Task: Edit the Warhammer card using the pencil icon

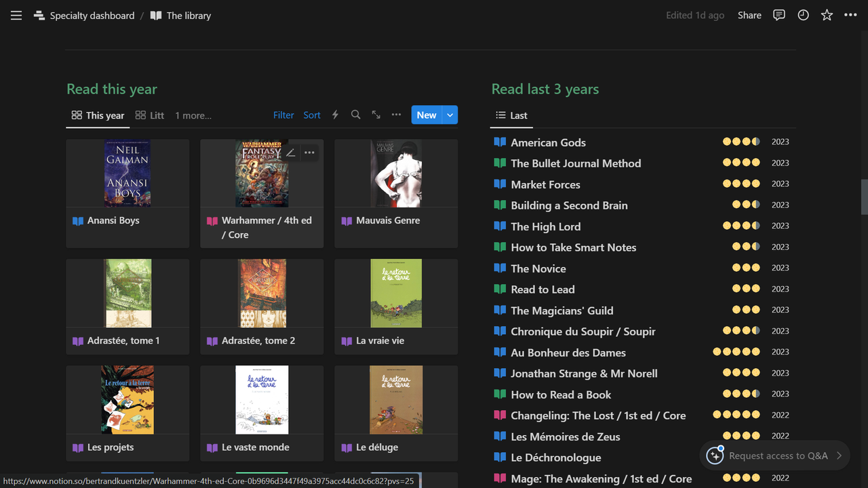Action: click(x=290, y=152)
